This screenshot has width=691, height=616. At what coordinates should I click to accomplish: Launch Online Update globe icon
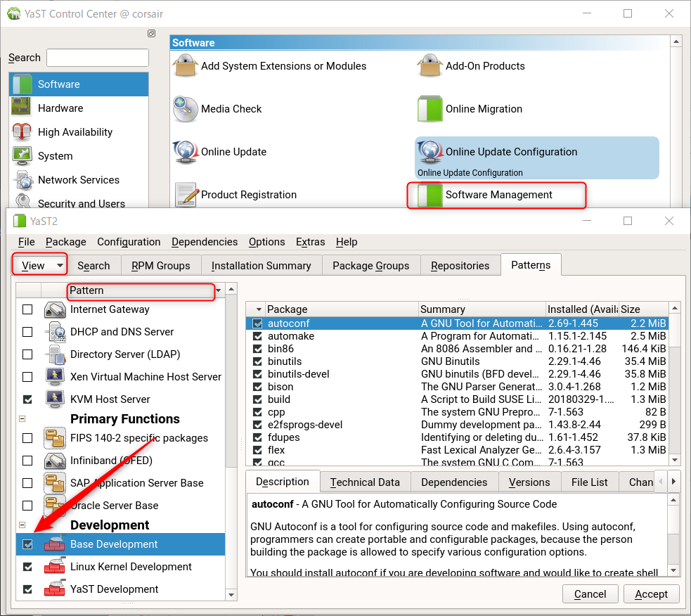[185, 151]
